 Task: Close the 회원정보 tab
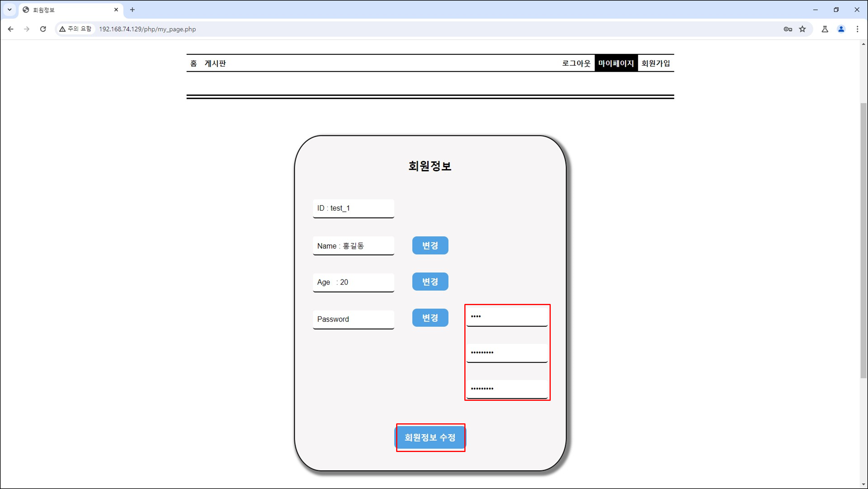116,10
